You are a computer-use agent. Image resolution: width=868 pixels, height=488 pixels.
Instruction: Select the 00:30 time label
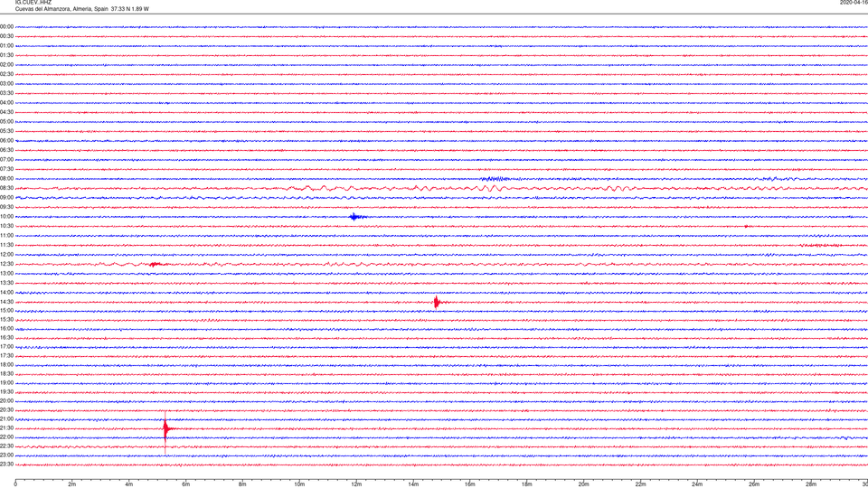6,36
